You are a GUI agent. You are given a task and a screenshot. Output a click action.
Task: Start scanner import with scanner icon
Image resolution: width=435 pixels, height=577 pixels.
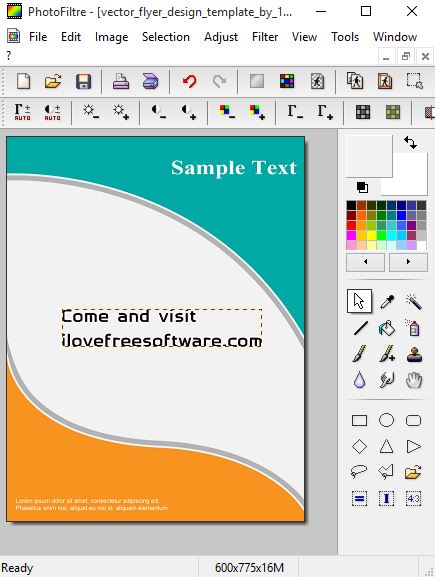150,81
